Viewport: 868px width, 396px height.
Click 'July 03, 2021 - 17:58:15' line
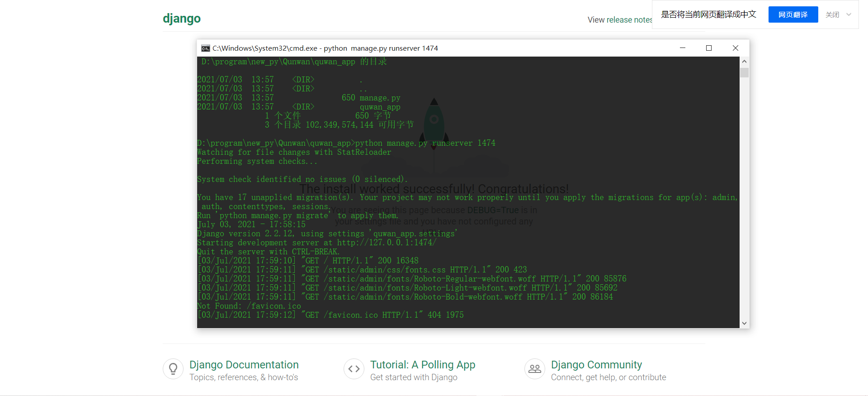point(251,224)
